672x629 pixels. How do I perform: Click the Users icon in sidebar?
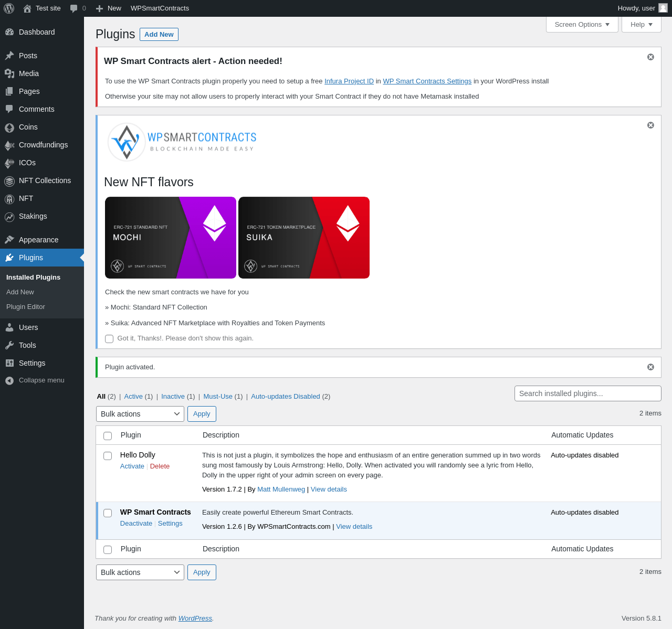point(9,327)
